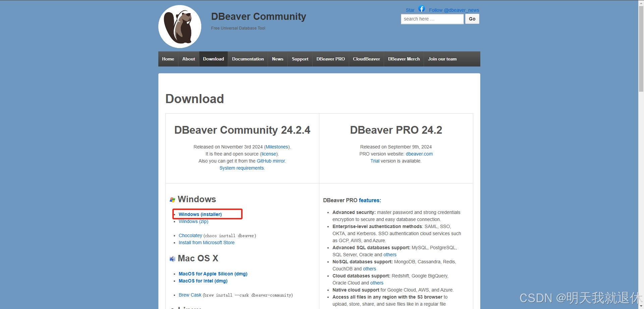Open DBeaver PRO features link
The width and height of the screenshot is (644, 309).
pyautogui.click(x=370, y=200)
